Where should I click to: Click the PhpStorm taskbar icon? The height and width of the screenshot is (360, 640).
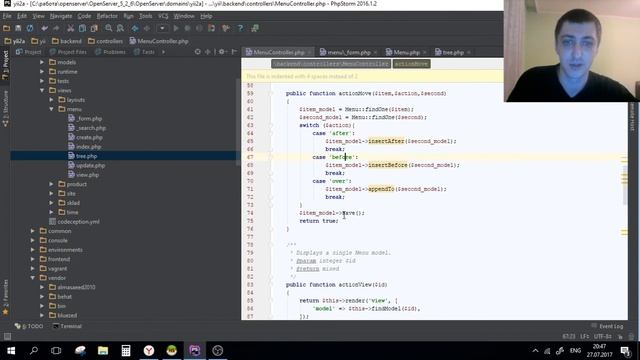pyautogui.click(x=195, y=351)
